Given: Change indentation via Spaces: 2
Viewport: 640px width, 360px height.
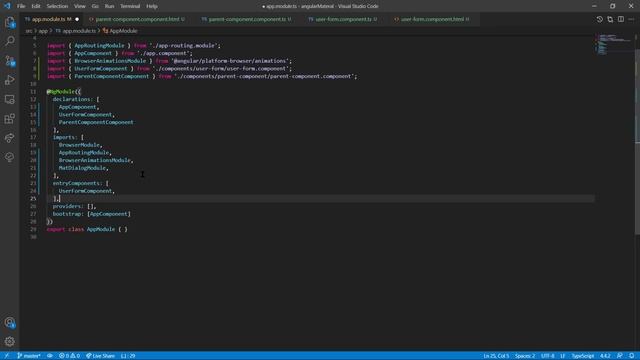Looking at the screenshot, I should 525,356.
